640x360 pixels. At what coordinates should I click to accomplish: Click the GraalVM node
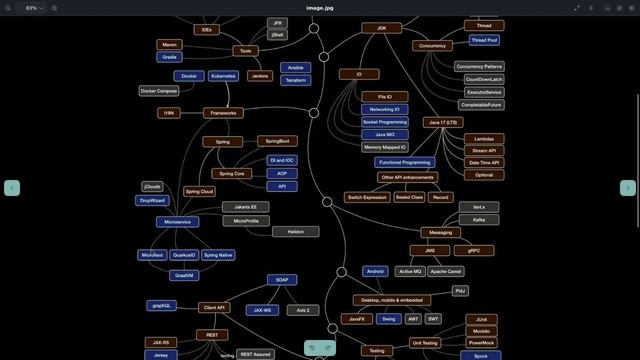[184, 276]
